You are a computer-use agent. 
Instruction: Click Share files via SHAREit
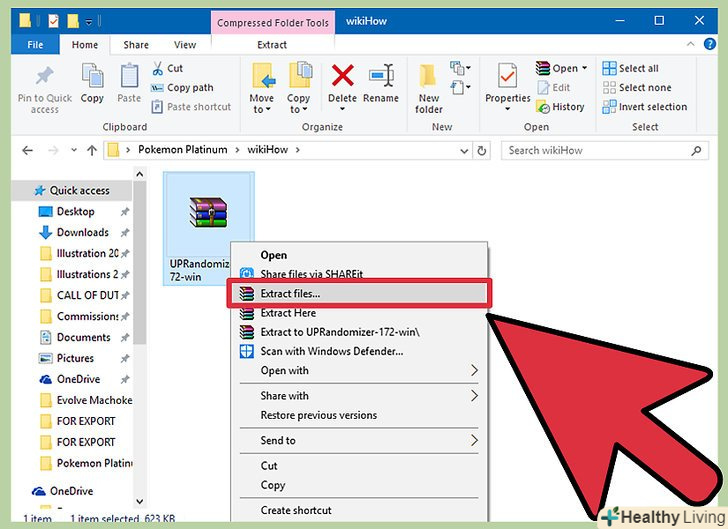pos(359,274)
